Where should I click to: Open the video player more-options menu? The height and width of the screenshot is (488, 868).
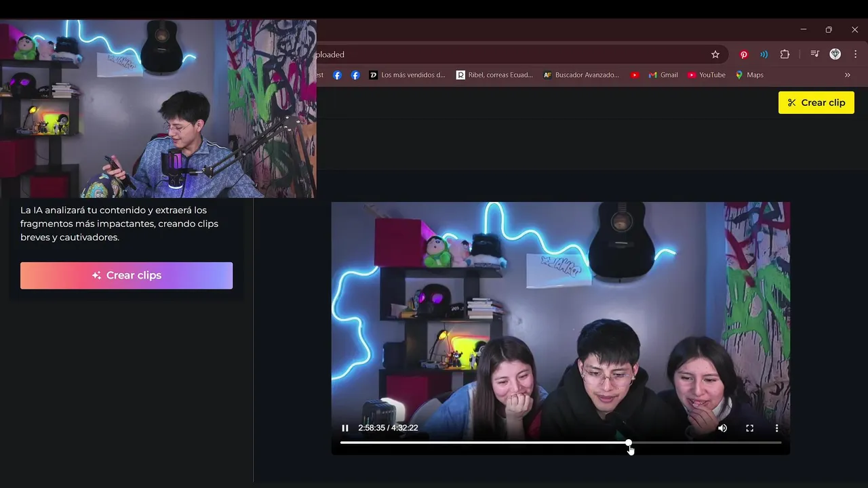[x=776, y=428]
